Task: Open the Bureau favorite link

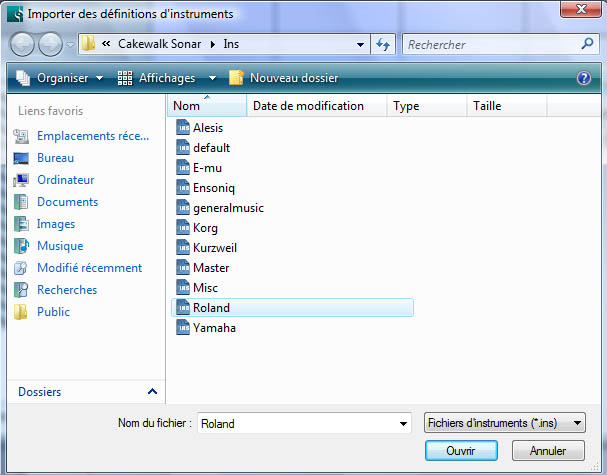Action: click(x=55, y=158)
